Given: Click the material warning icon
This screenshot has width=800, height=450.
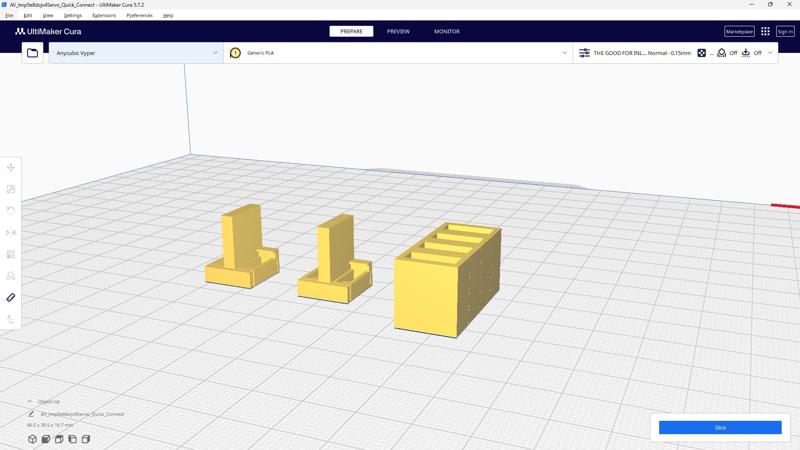Looking at the screenshot, I should 235,53.
